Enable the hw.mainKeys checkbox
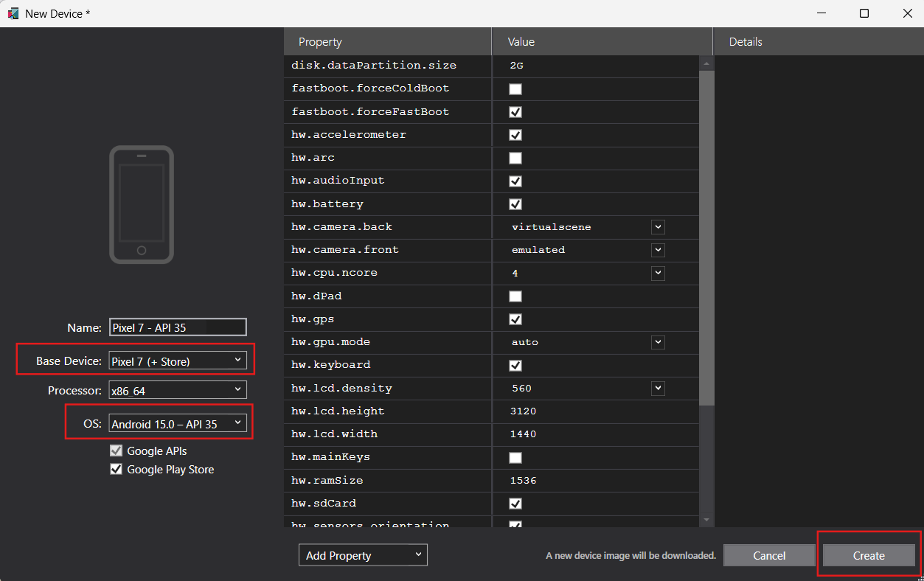 pyautogui.click(x=515, y=457)
